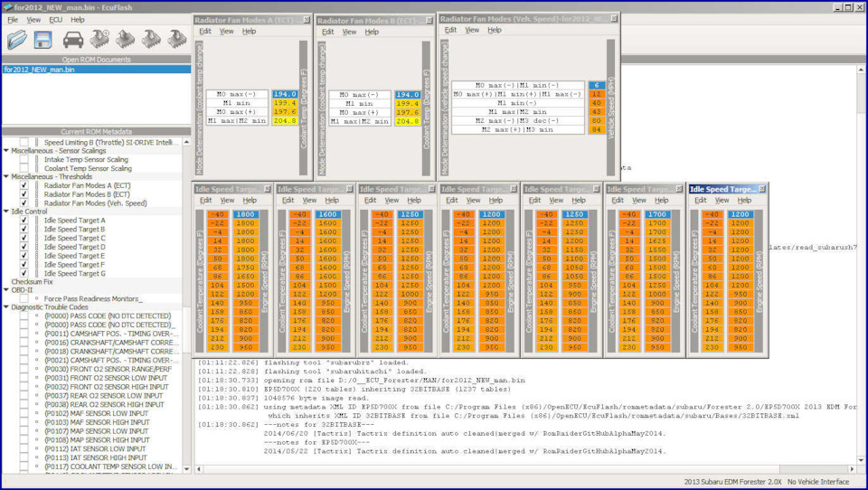Uncheck Radiator Fan Modes B (ECT) checkbox

24,194
